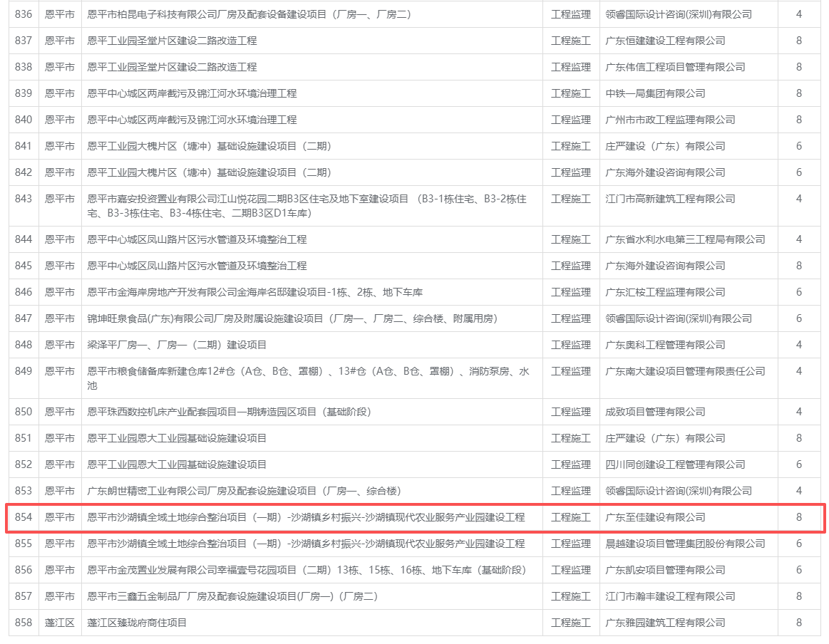Screen dimensions: 829x644
Task: Click 江门市高新建筑工程有限公司 company cell
Action: 670,199
